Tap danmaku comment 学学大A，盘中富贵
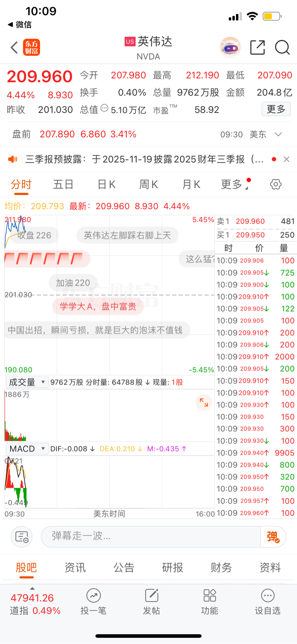This screenshot has height=644, width=297. click(98, 307)
